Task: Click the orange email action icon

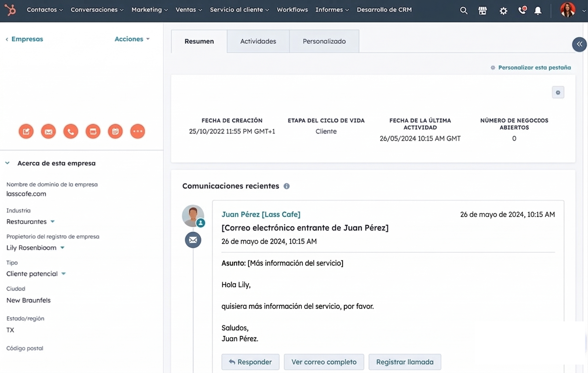Action: (x=48, y=131)
